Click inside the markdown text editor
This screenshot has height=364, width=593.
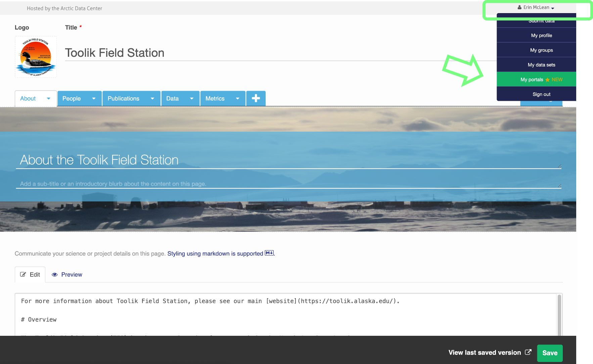(286, 315)
